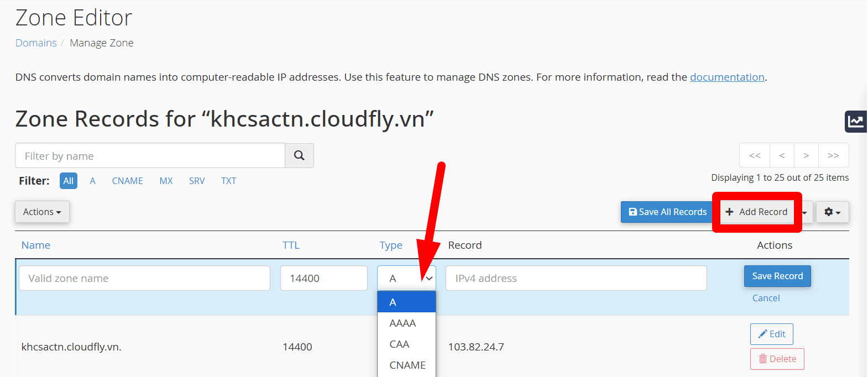Go to previous page of records
868x377 pixels.
782,155
